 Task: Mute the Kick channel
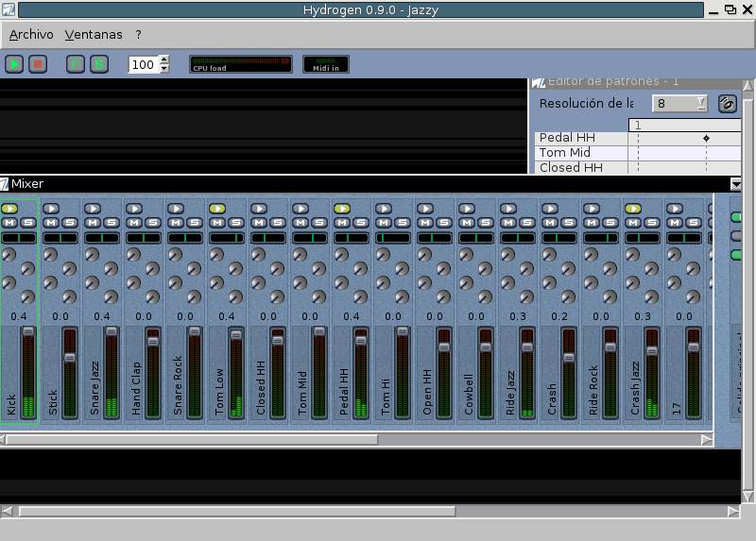click(x=9, y=223)
